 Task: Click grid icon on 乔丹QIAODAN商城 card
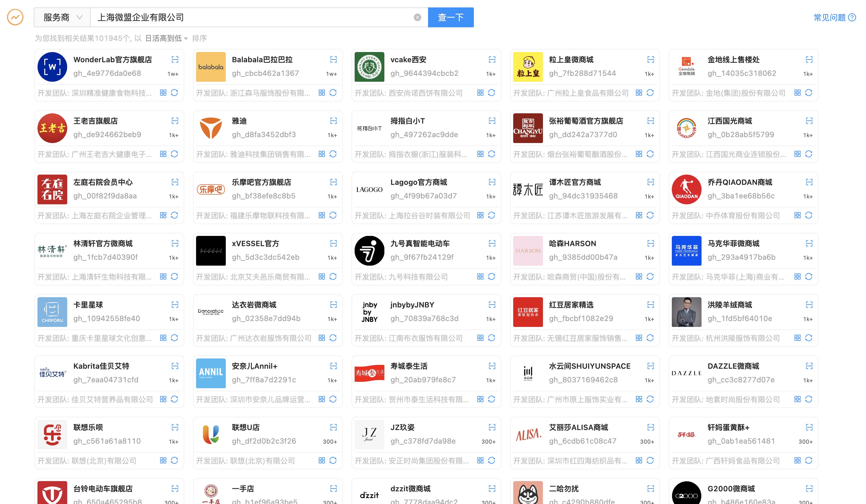click(x=797, y=215)
